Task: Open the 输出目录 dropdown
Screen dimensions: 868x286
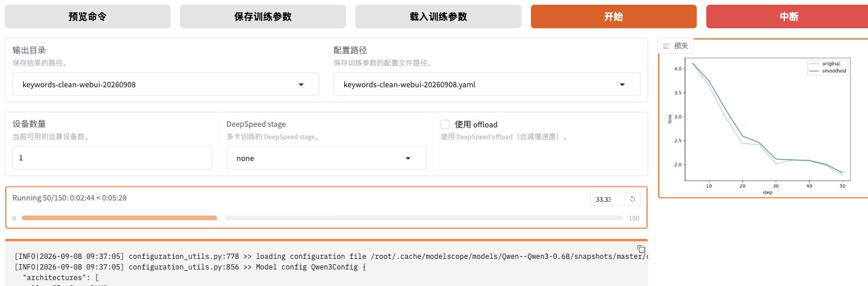Action: [166, 84]
